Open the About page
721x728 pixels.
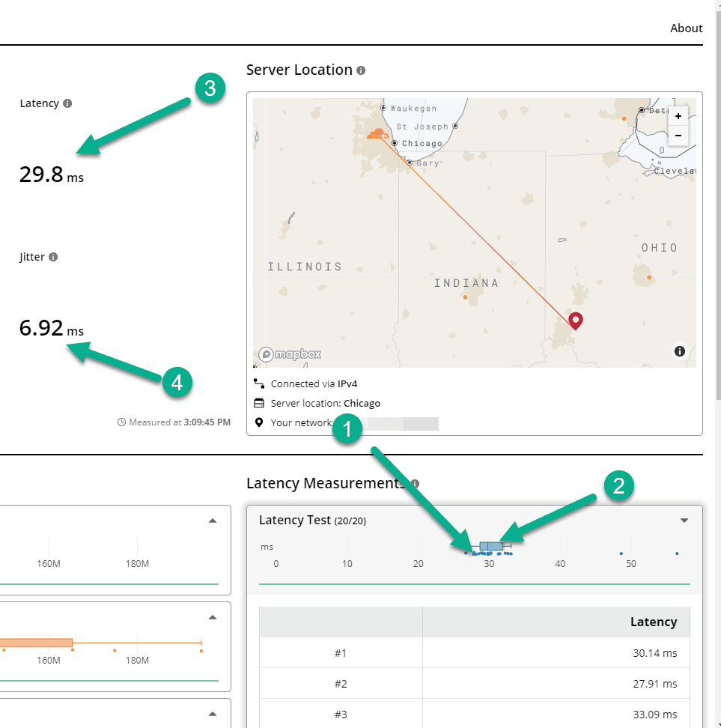tap(686, 28)
